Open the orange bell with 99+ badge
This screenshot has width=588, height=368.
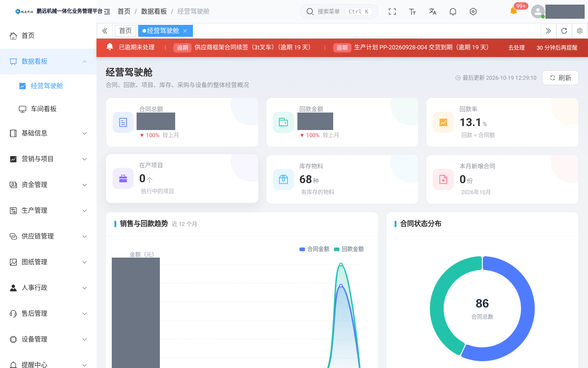(514, 11)
